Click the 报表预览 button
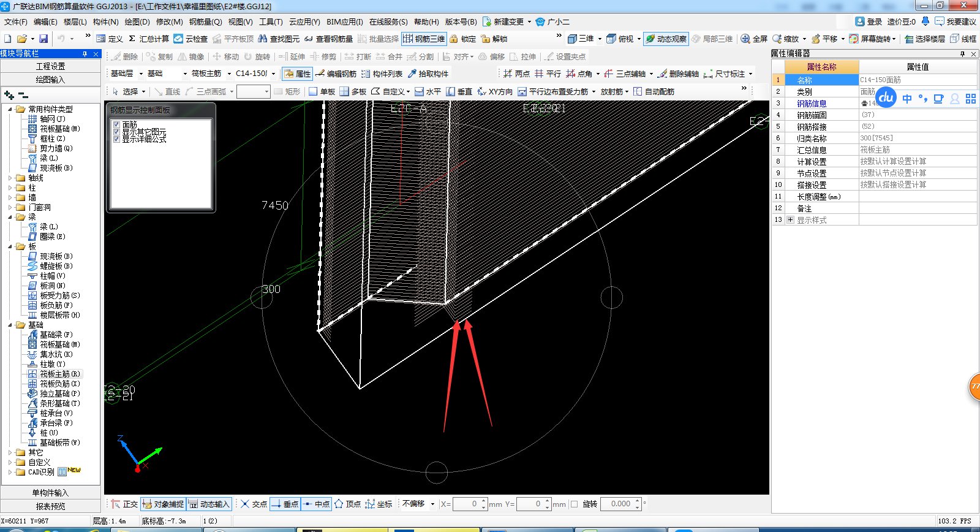This screenshot has width=980, height=532. click(x=50, y=506)
